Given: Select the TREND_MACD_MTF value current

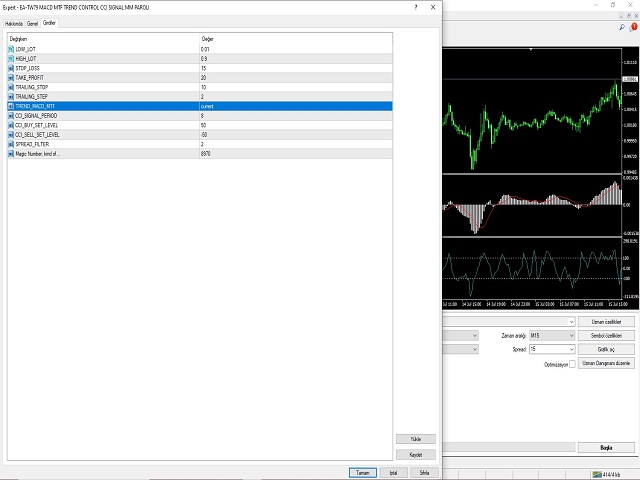Looking at the screenshot, I should point(207,106).
